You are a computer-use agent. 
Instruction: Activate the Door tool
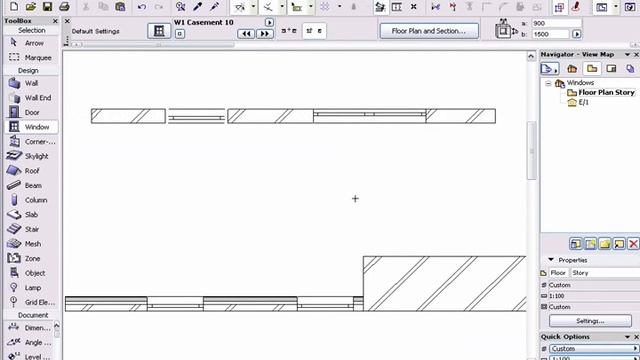pos(31,112)
